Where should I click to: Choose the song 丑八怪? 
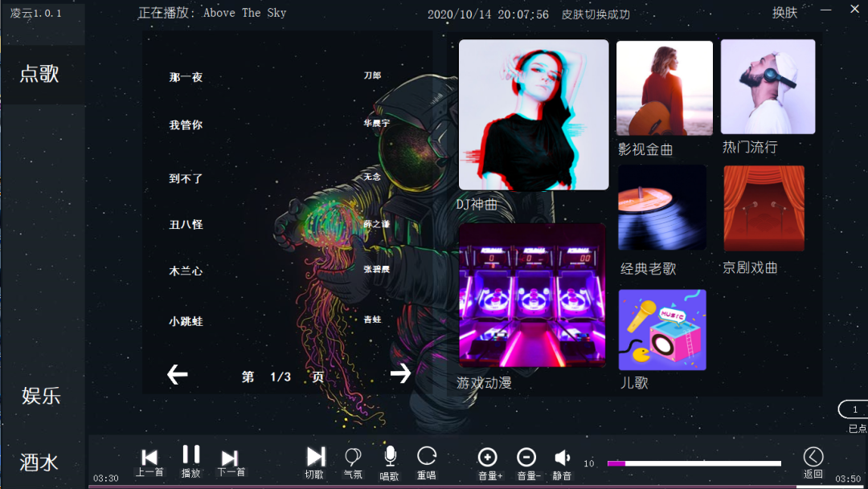tap(186, 225)
